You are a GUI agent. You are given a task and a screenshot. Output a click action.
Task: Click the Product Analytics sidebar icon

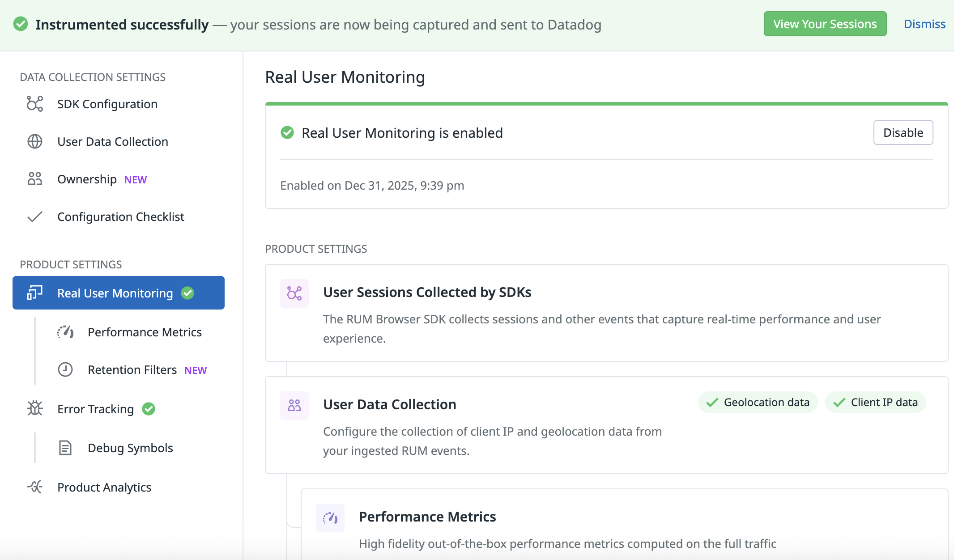35,487
